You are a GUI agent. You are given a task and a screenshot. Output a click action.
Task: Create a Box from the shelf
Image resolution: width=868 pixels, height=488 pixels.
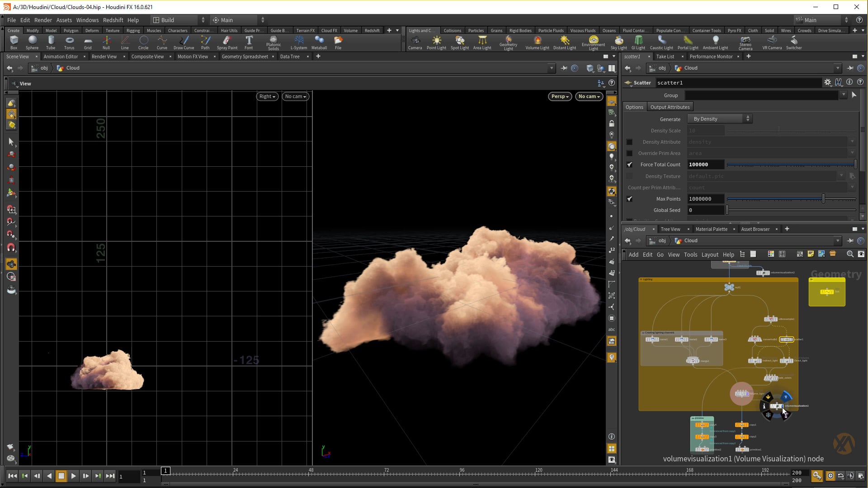14,42
